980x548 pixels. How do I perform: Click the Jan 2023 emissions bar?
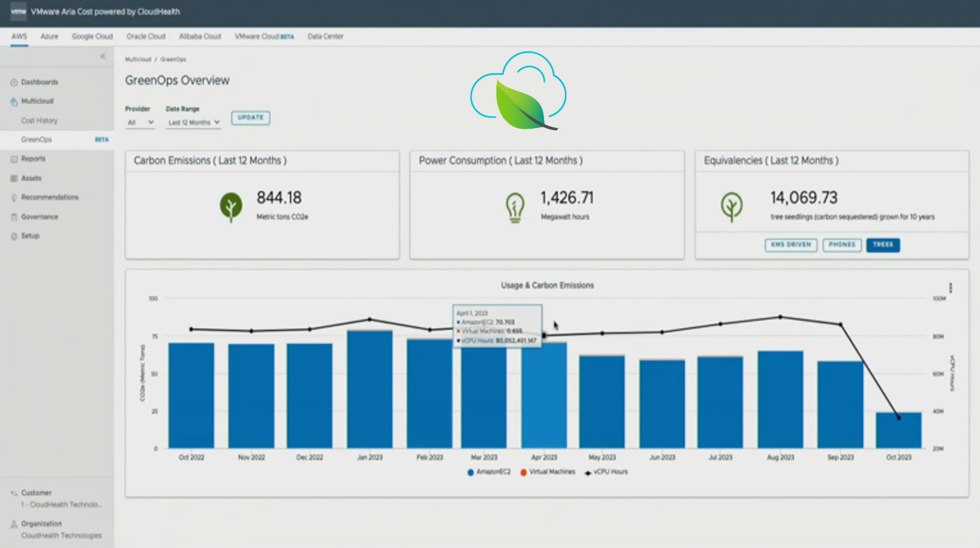click(370, 389)
